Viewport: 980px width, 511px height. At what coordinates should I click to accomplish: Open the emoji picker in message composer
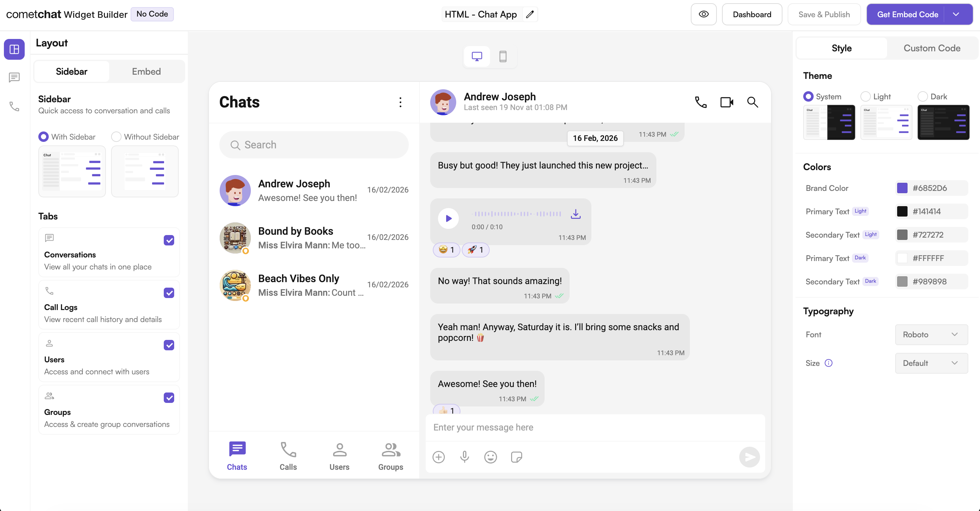pos(490,457)
